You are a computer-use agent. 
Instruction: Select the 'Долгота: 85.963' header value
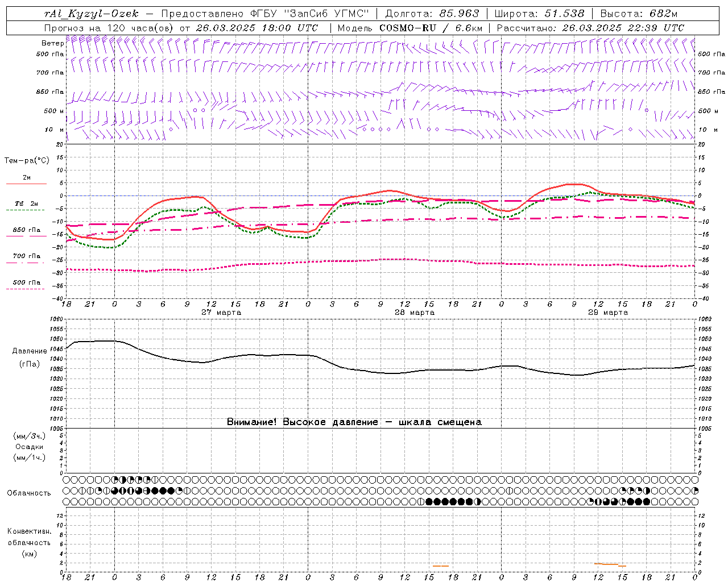tap(432, 14)
